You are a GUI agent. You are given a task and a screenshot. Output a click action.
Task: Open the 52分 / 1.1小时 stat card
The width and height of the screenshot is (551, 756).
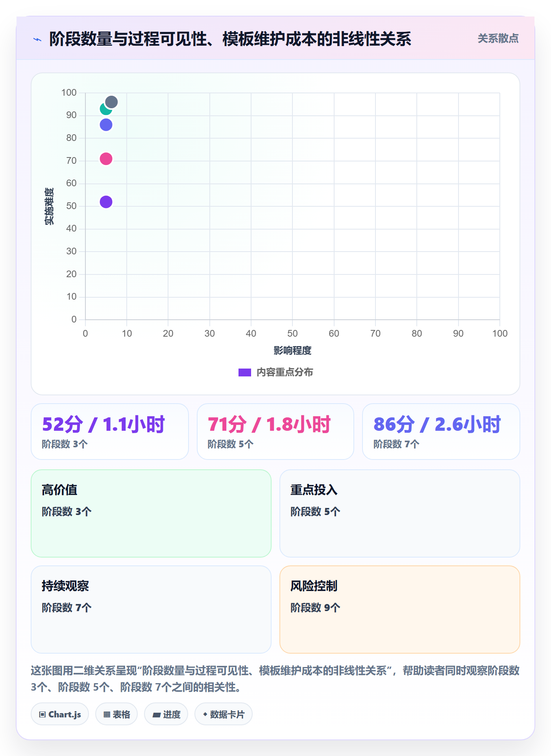pyautogui.click(x=110, y=432)
